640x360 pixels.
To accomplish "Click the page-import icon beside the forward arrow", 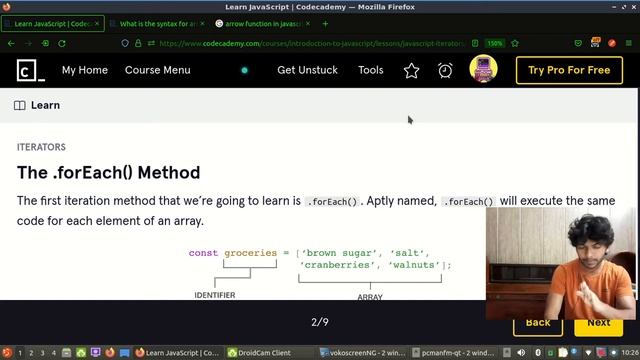I will pyautogui.click(x=45, y=43).
